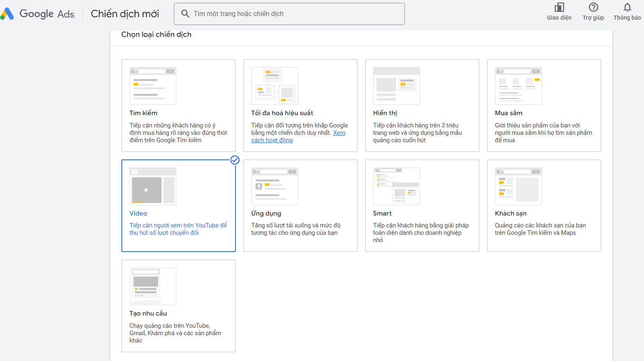Open the Thông báo notifications bell
Image resolution: width=644 pixels, height=361 pixels.
(x=627, y=7)
